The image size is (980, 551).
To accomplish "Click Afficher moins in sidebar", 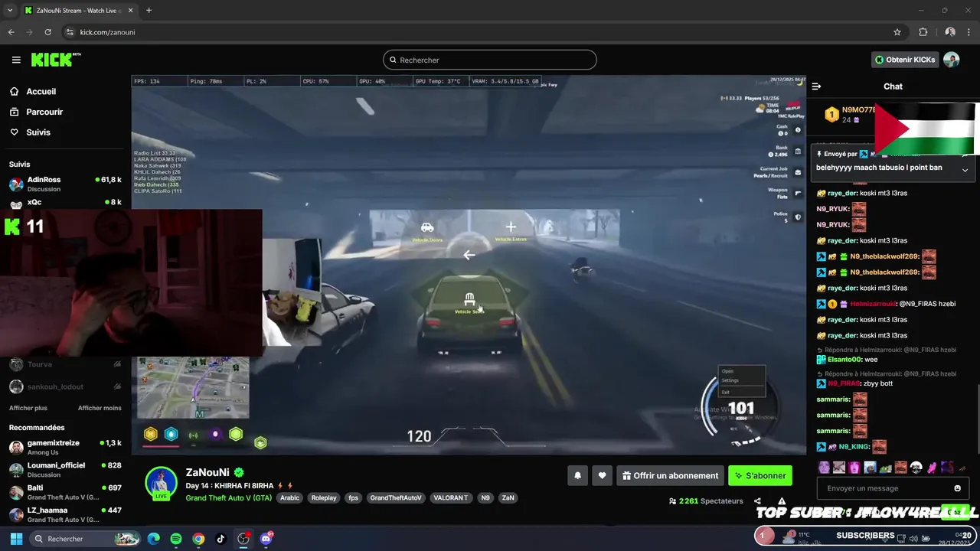I will [100, 408].
